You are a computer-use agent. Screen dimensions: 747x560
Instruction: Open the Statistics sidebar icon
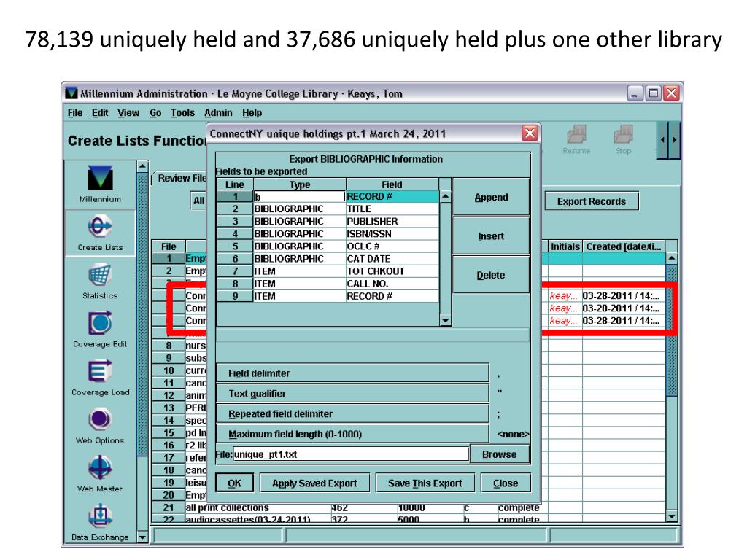[100, 281]
